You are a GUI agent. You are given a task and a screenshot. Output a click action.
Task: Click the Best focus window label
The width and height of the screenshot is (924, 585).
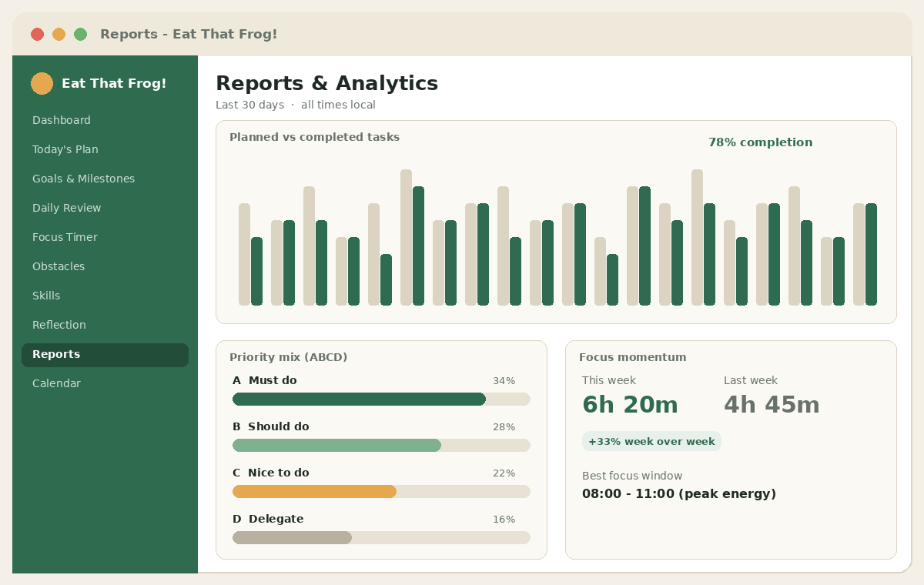point(631,476)
